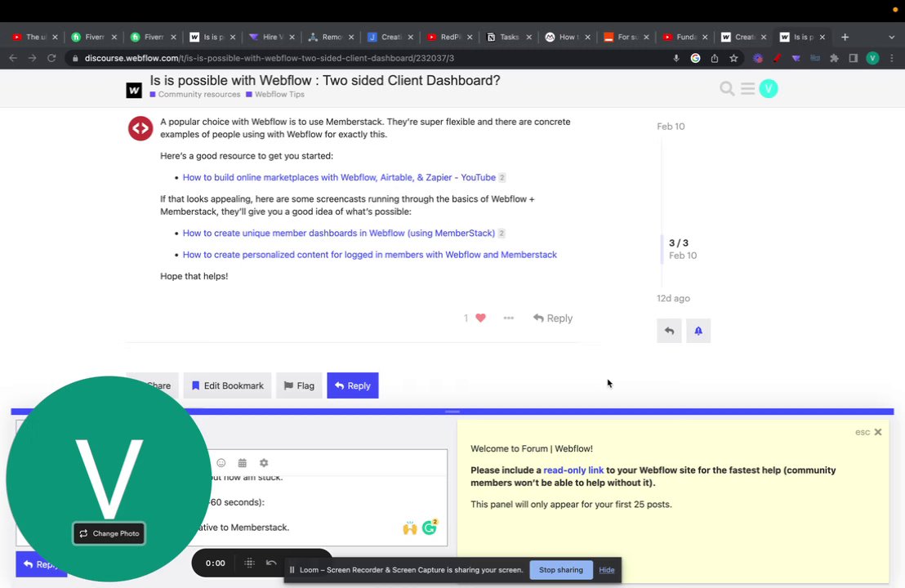Open the Extensions puzzle-piece icon
This screenshot has width=905, height=588.
coord(834,58)
